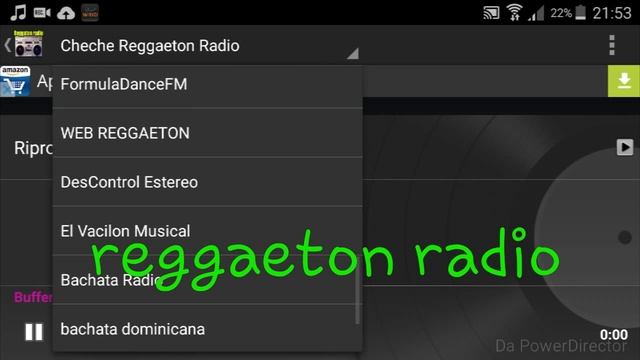This screenshot has width=640, height=360.
Task: Open the three-dot overflow menu
Action: (611, 45)
